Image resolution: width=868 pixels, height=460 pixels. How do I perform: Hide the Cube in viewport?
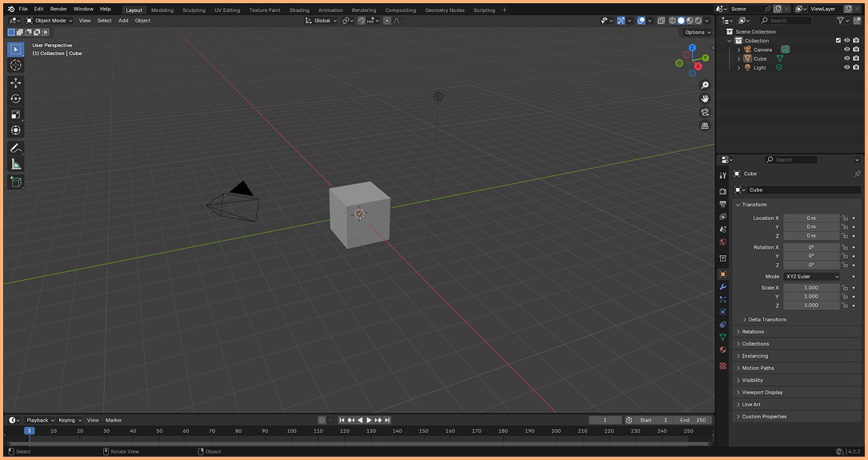(x=846, y=58)
